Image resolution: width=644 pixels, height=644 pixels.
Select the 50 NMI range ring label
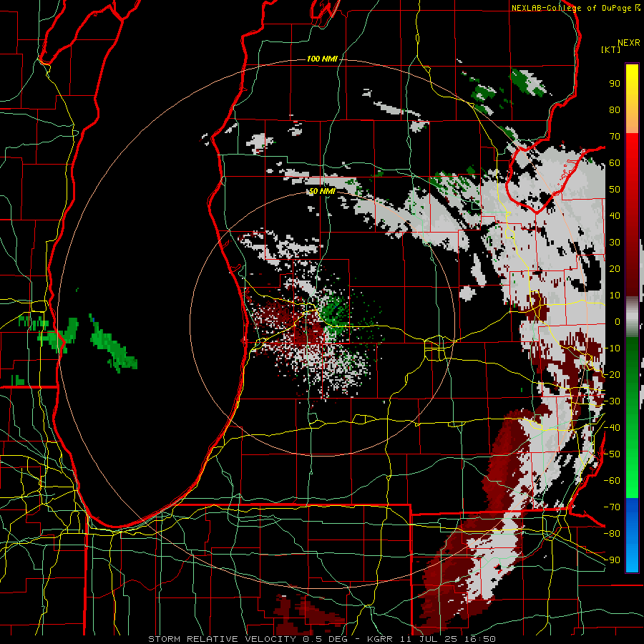pyautogui.click(x=322, y=191)
